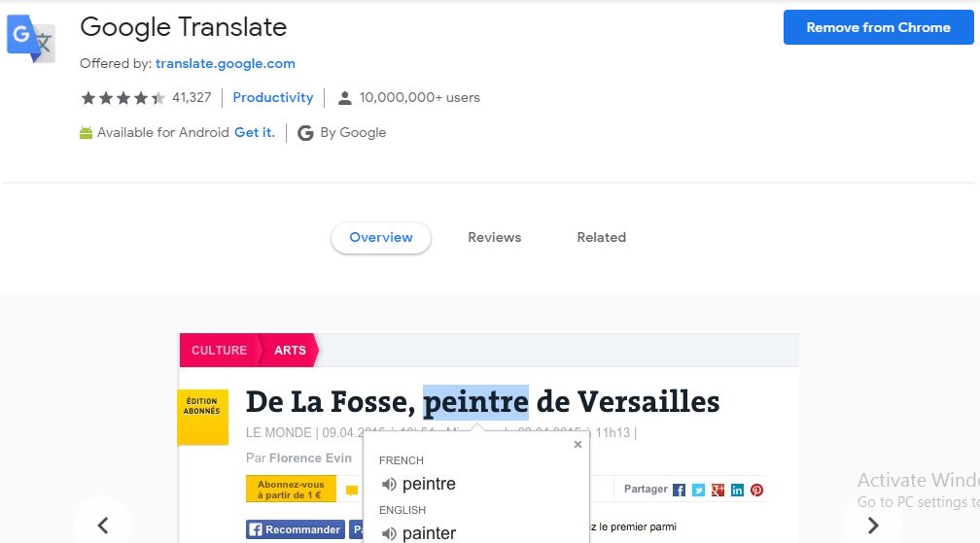Open the translate.google.com link

(x=225, y=64)
